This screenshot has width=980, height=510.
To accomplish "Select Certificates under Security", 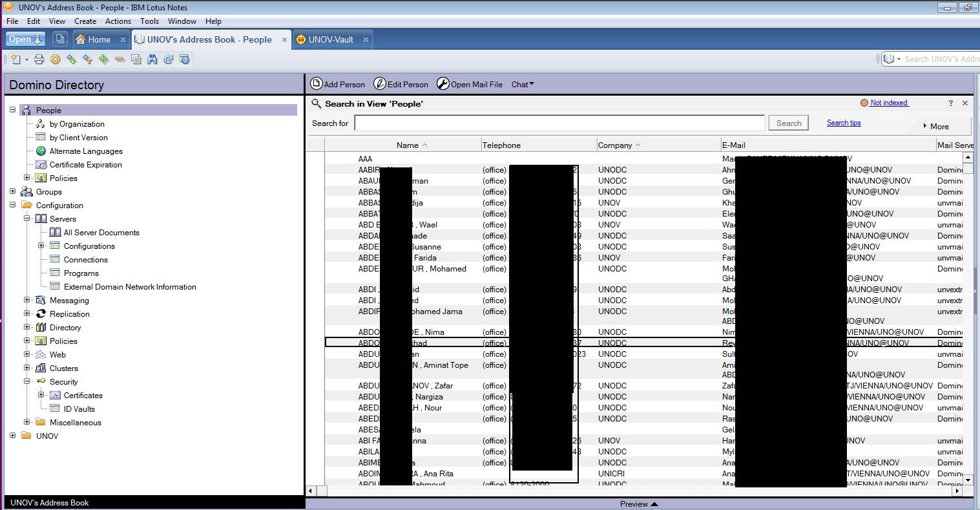I will [83, 395].
